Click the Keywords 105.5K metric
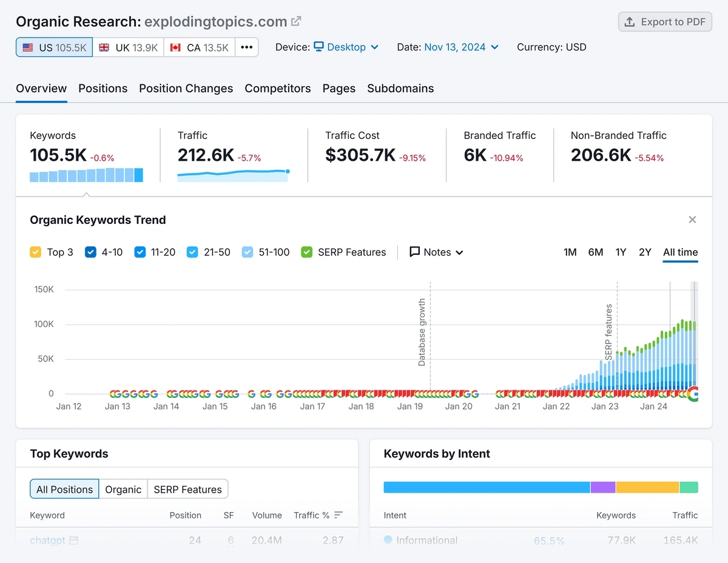 (58, 155)
